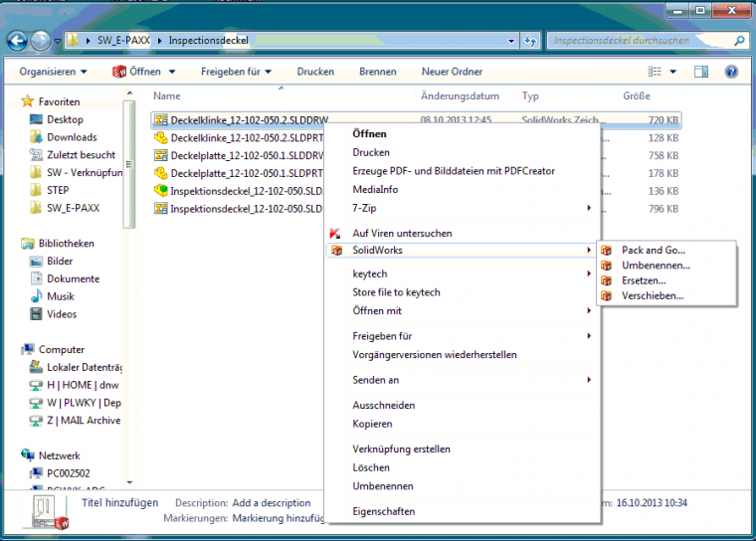Choose Vorgängerversionen wiederherstellen
This screenshot has height=541, width=756.
pyautogui.click(x=435, y=354)
